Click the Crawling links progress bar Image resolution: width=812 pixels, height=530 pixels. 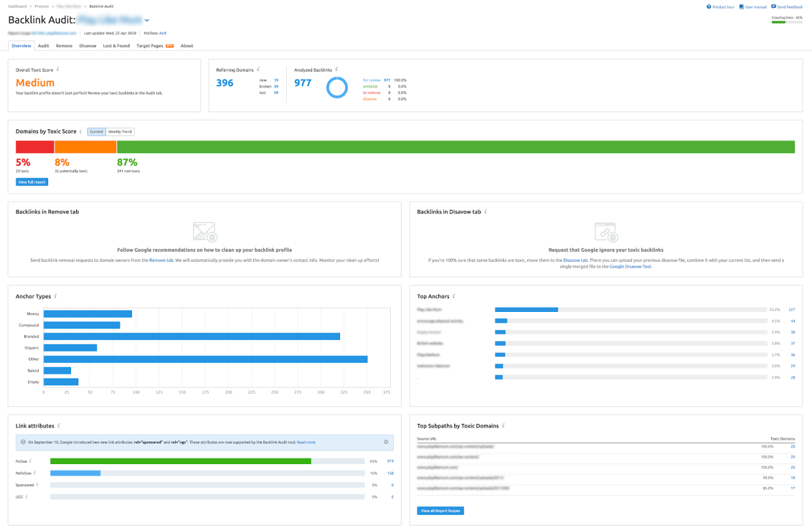point(787,22)
